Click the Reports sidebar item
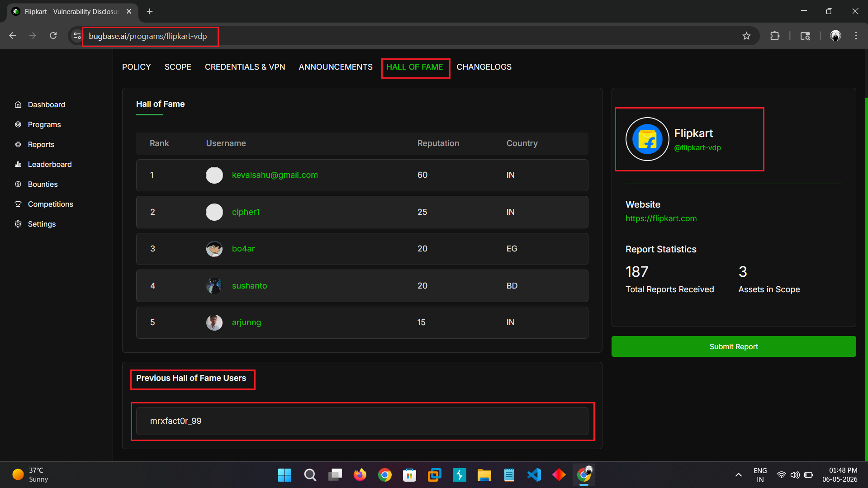 [41, 144]
